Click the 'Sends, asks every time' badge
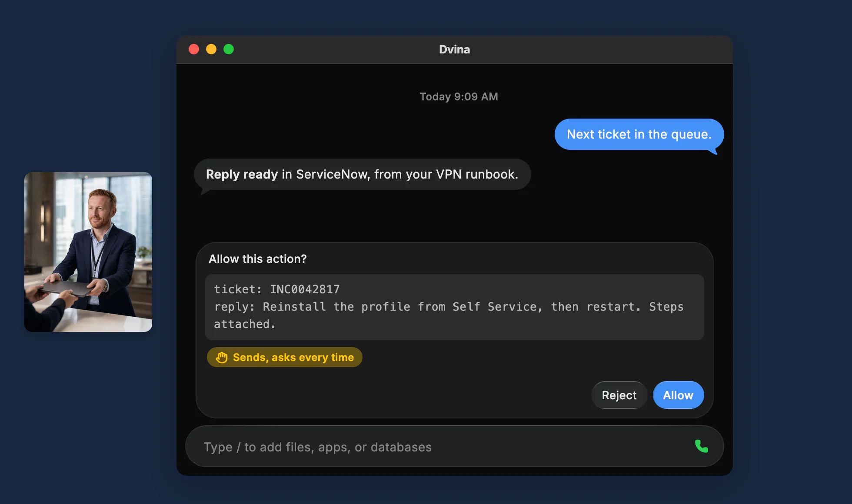This screenshot has width=852, height=504. 284,357
